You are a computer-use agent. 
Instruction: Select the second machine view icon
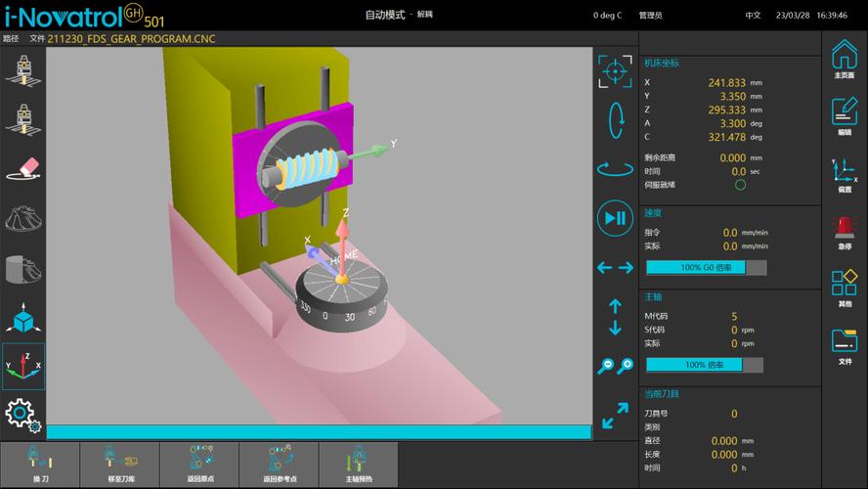click(x=22, y=119)
